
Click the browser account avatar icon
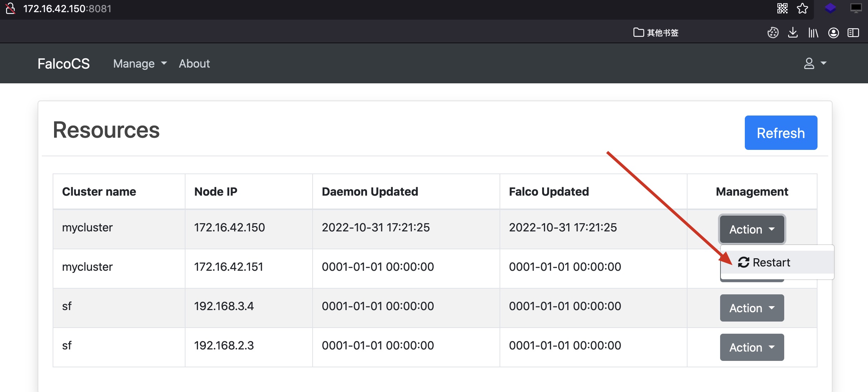(x=833, y=33)
